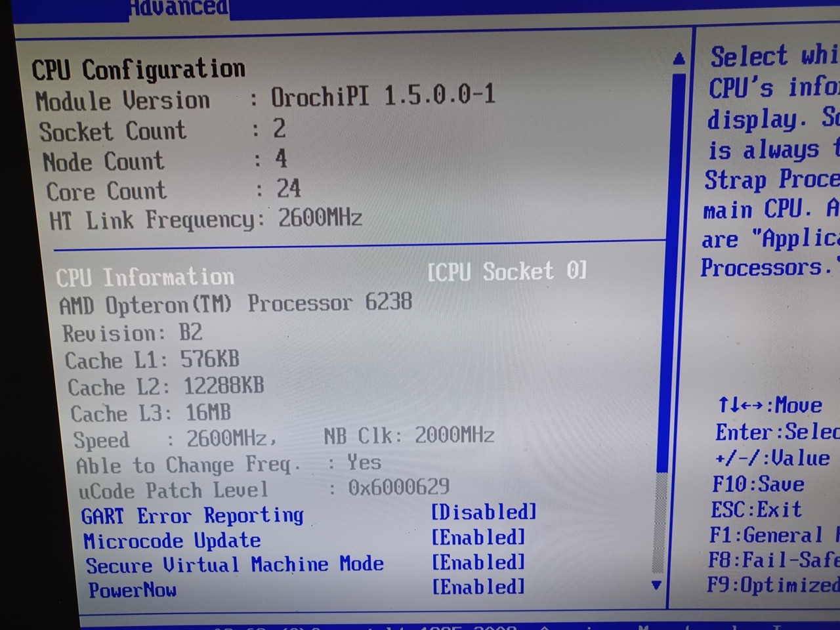The height and width of the screenshot is (630, 840).
Task: Click the Cache L2: 12288KB line
Action: pos(165,386)
